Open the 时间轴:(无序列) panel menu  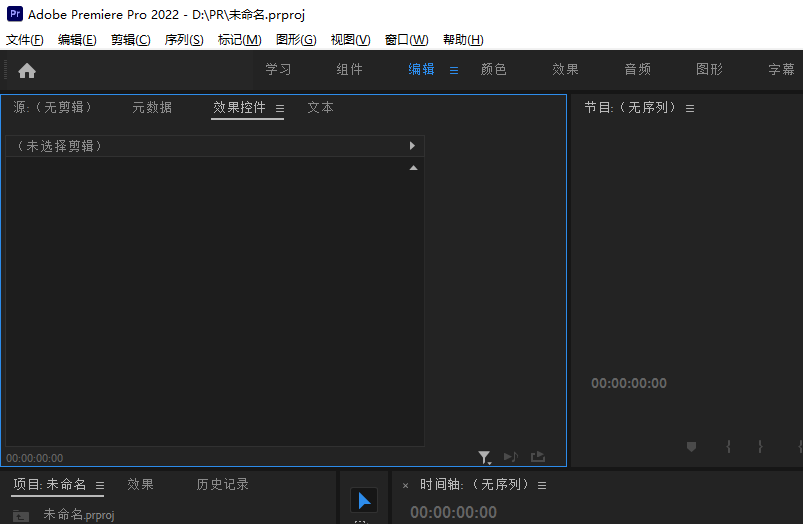click(542, 486)
